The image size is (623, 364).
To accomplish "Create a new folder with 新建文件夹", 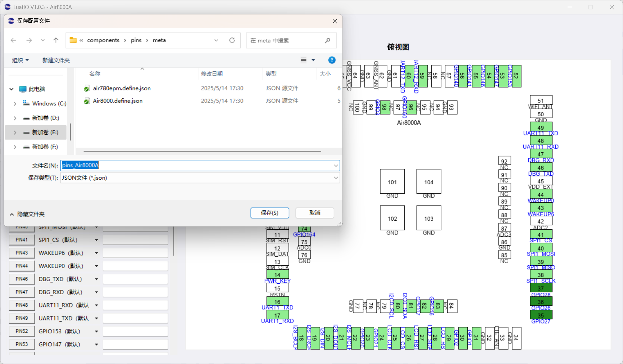I will pos(56,60).
